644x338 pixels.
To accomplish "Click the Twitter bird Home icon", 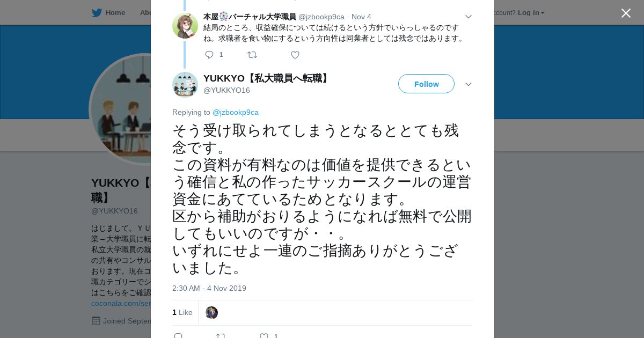I will [x=97, y=13].
